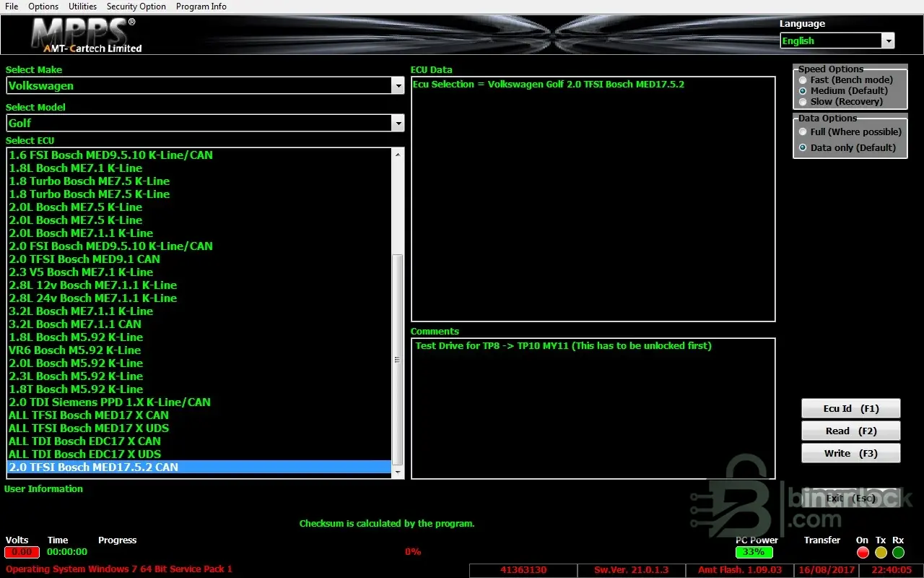Click the ECU list scrollbar up arrow

(x=398, y=154)
